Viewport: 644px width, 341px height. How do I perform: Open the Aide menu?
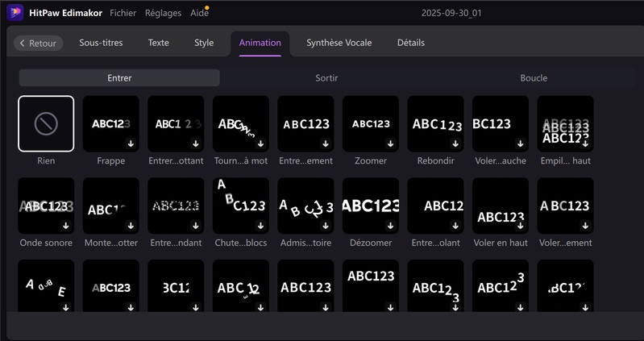click(x=198, y=13)
